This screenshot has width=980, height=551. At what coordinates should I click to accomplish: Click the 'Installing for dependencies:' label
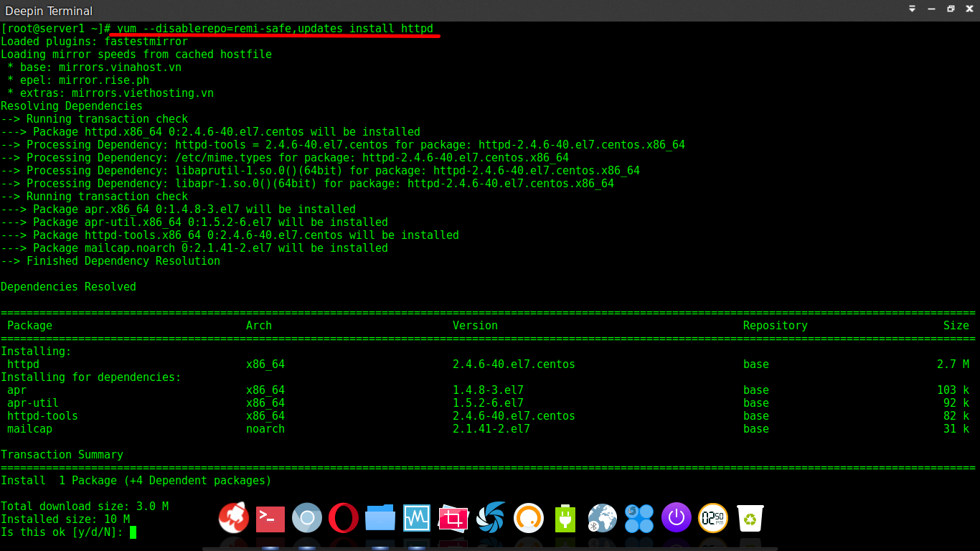pos(91,377)
